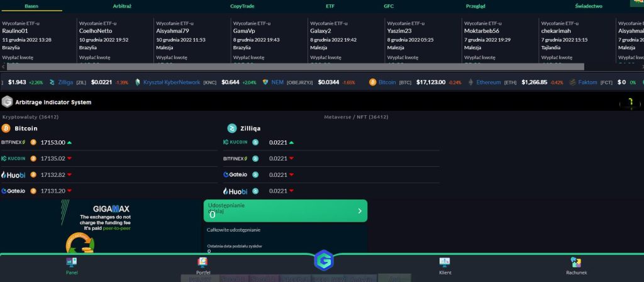Click the central hexagon G logo button
Screen dimensions: 644x282
coord(324,260)
